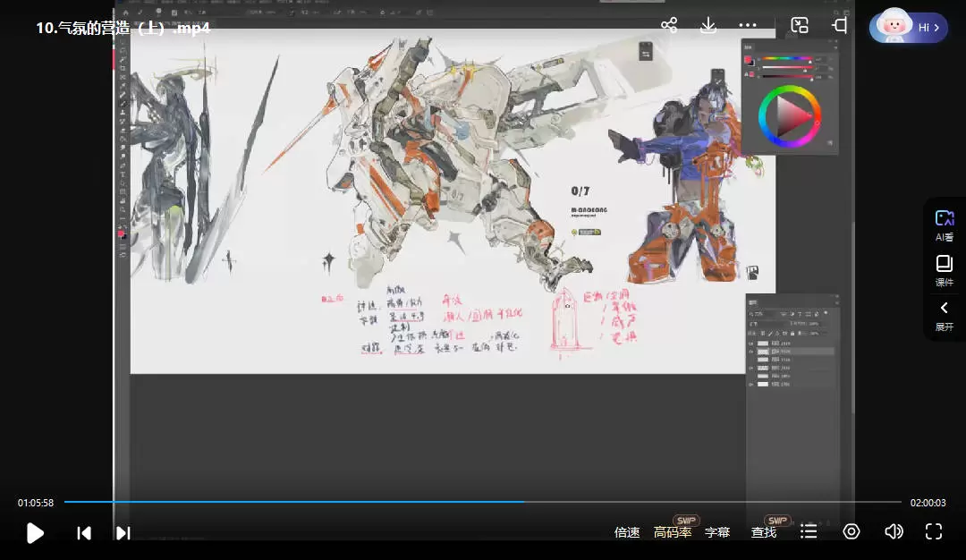Open the Hi assistant avatar
Screen dimensions: 966x560
coord(908,26)
